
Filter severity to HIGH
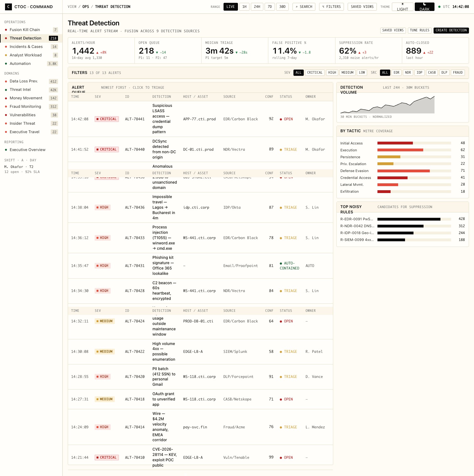(332, 73)
